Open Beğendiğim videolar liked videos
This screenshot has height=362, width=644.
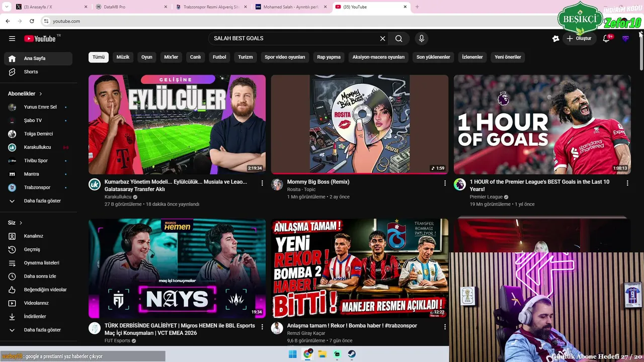point(38,290)
